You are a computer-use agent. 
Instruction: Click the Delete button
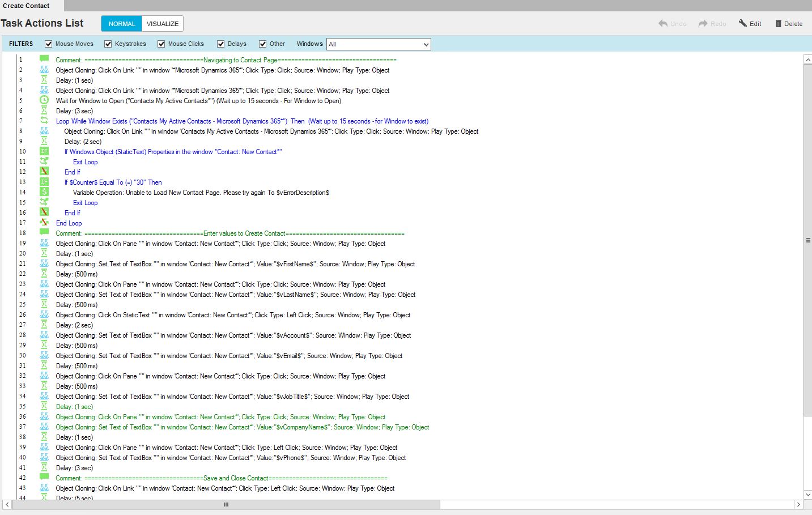pyautogui.click(x=789, y=24)
